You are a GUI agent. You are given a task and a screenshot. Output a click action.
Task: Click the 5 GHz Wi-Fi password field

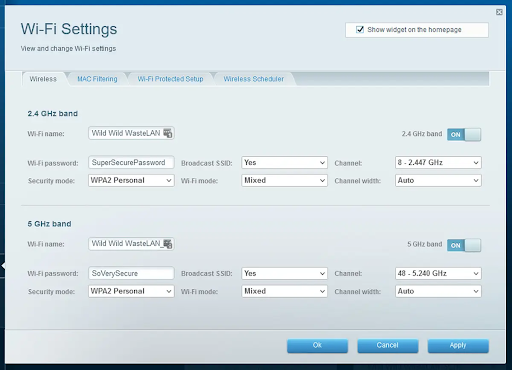[131, 273]
